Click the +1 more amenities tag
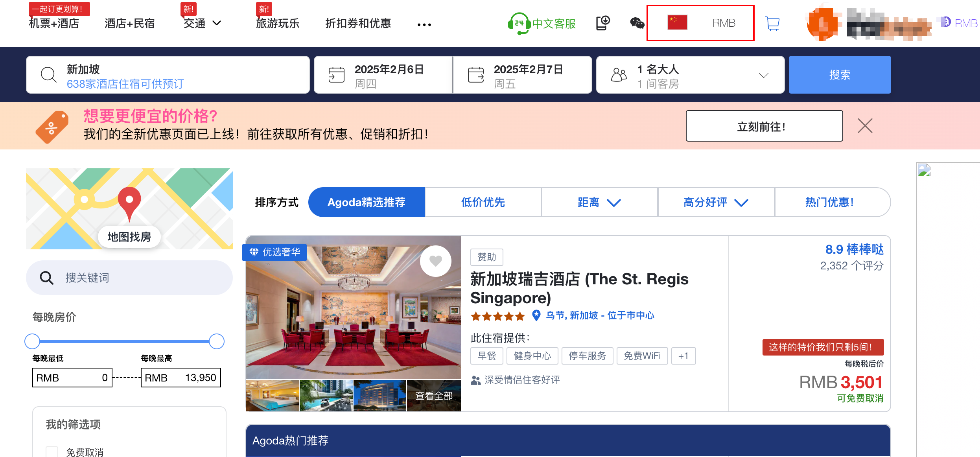 click(x=683, y=356)
